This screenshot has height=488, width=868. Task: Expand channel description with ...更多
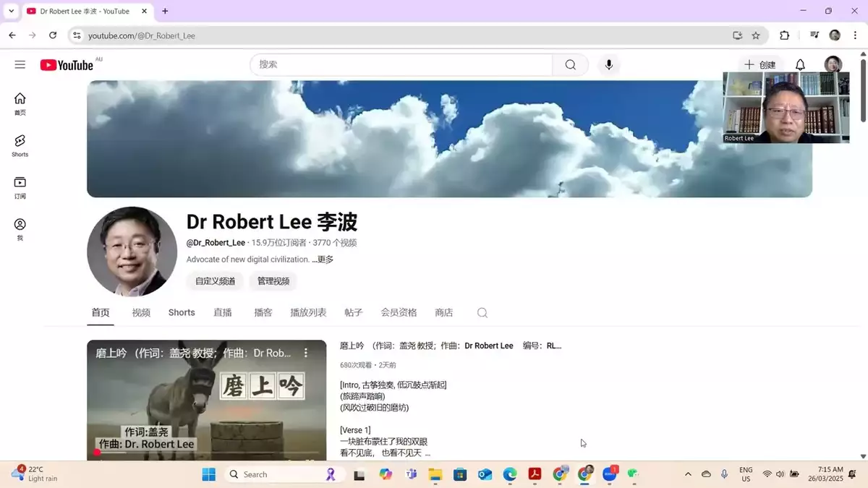point(323,260)
